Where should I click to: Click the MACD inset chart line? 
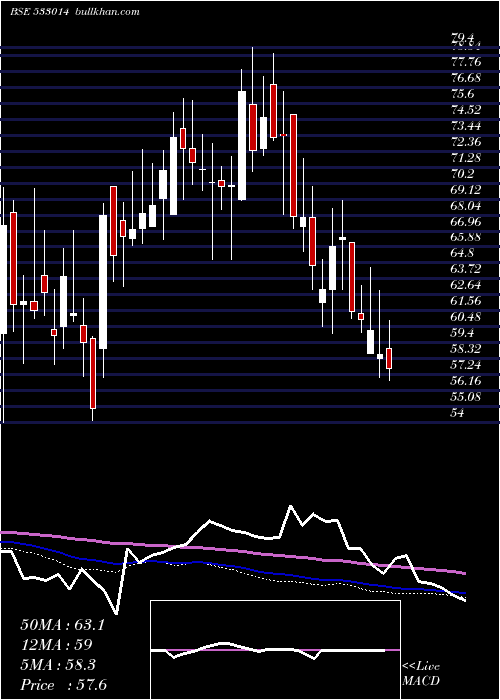(x=268, y=650)
